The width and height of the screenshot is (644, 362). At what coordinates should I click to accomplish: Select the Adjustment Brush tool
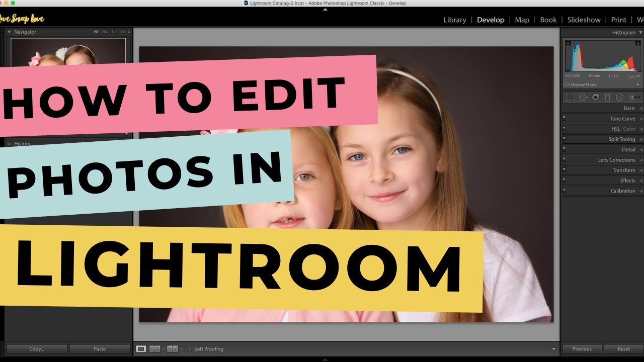click(x=634, y=97)
